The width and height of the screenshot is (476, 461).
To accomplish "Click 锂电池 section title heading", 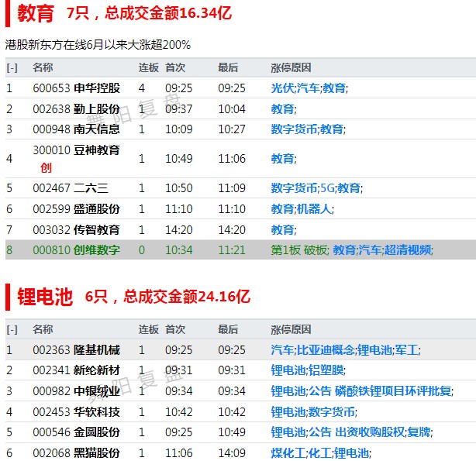I will [x=45, y=297].
